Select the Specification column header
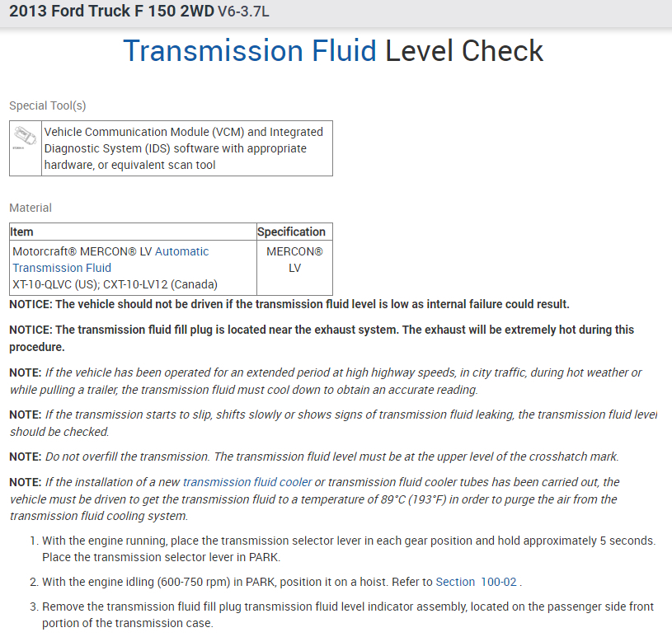Viewport: 672px width, 637px height. click(x=292, y=232)
